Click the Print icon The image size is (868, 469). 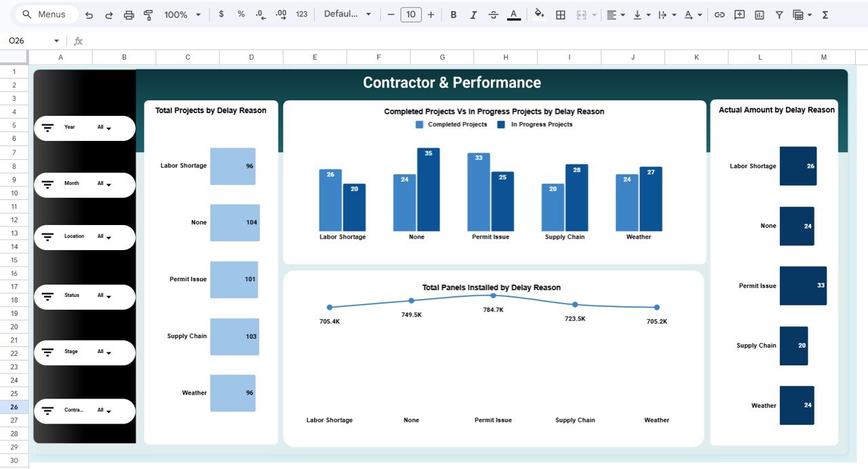(x=128, y=14)
